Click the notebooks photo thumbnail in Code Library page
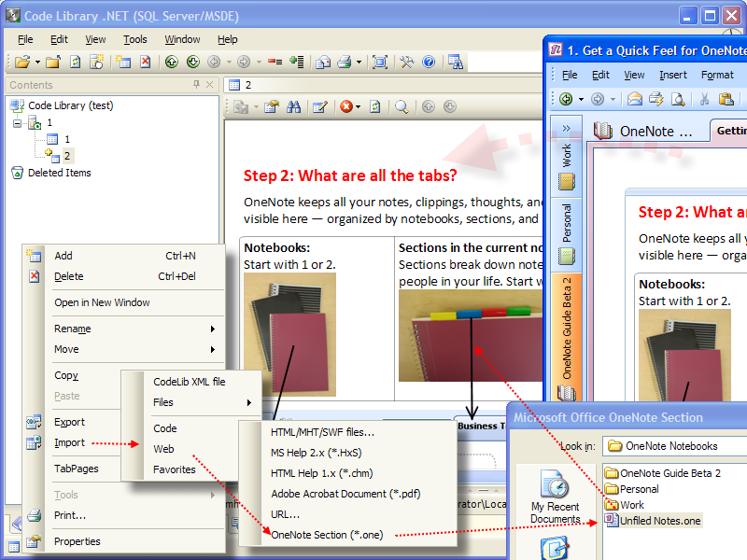This screenshot has width=747, height=560. click(289, 334)
